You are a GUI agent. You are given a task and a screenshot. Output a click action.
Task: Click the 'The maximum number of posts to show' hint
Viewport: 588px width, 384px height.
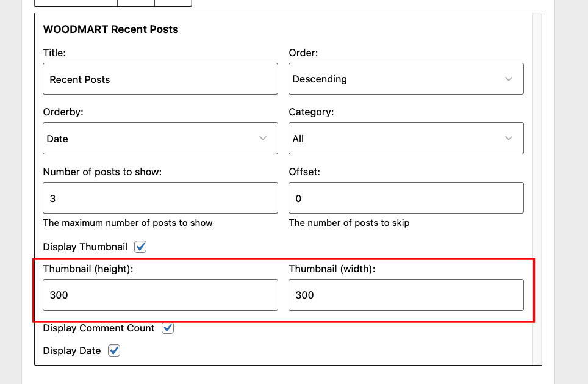click(128, 223)
